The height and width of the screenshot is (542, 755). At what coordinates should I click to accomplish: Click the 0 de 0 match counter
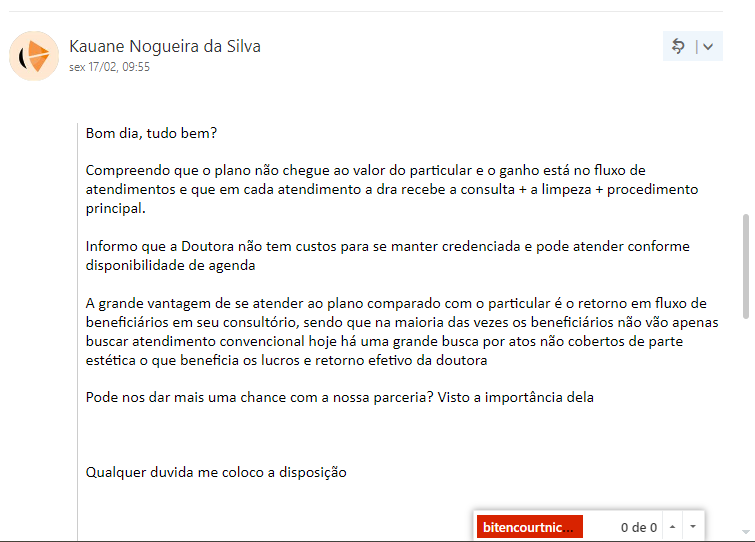[638, 528]
